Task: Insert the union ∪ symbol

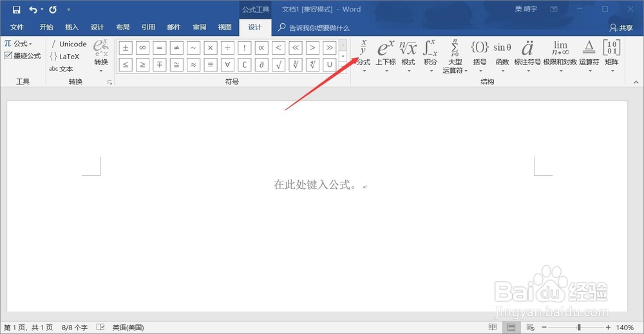Action: point(329,65)
